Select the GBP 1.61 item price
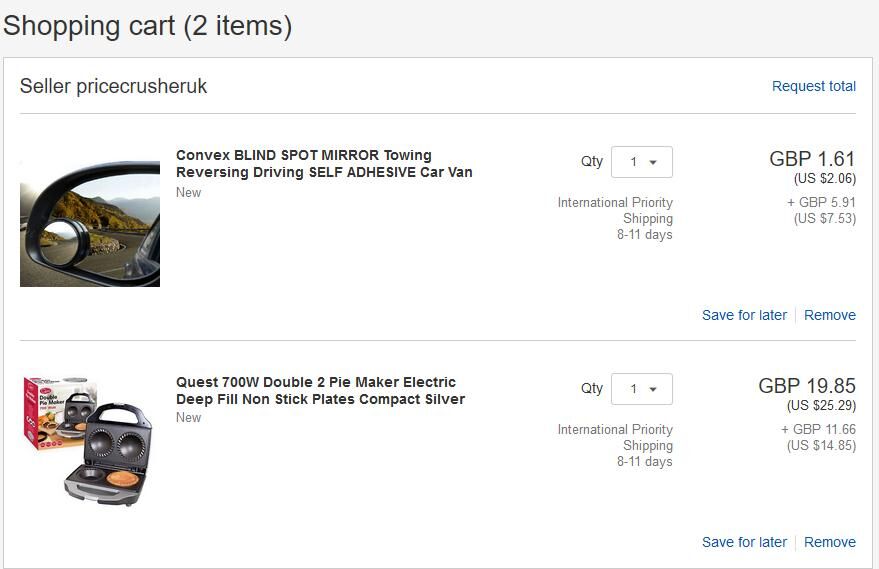The width and height of the screenshot is (879, 569). coord(812,159)
